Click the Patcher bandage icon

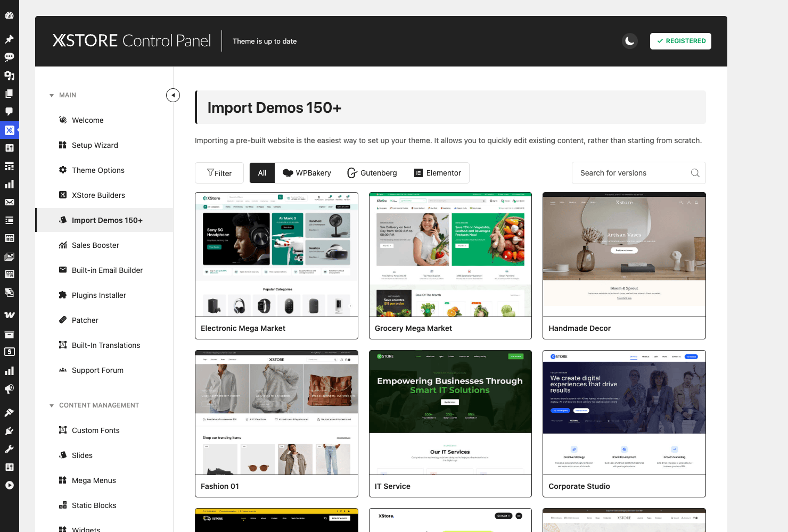point(63,320)
